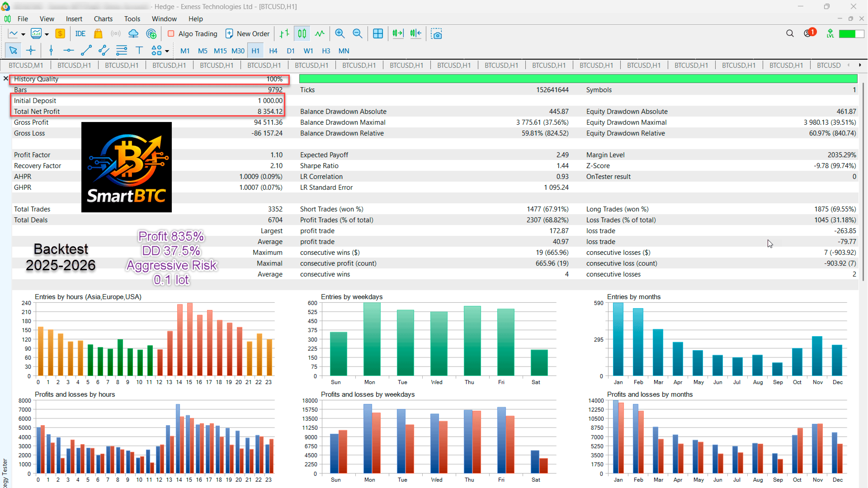868x488 pixels.
Task: Take a chart screenshot with camera icon
Action: tap(436, 34)
